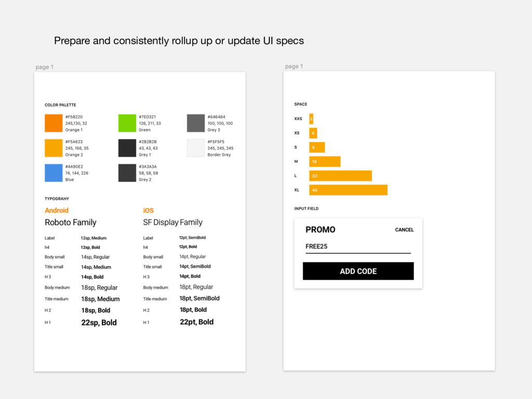The image size is (532, 399).
Task: Click the left artboard's page 1 label
Action: point(45,67)
